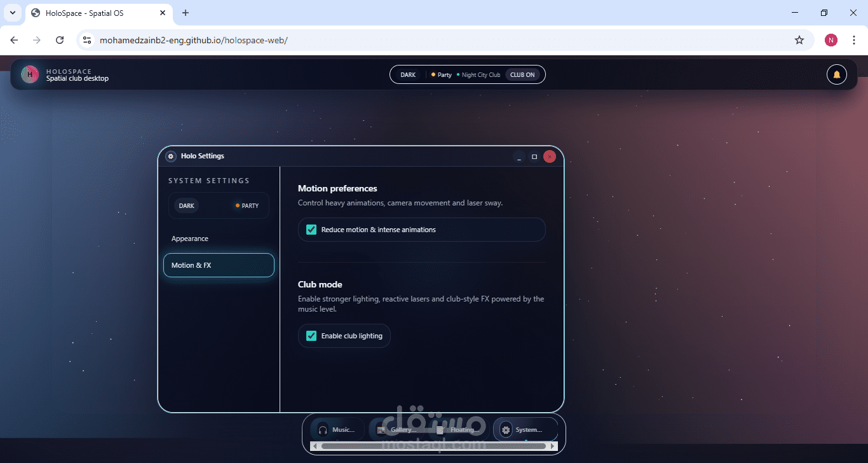This screenshot has width=868, height=463.
Task: Open the browser tab list chevron
Action: (12, 13)
